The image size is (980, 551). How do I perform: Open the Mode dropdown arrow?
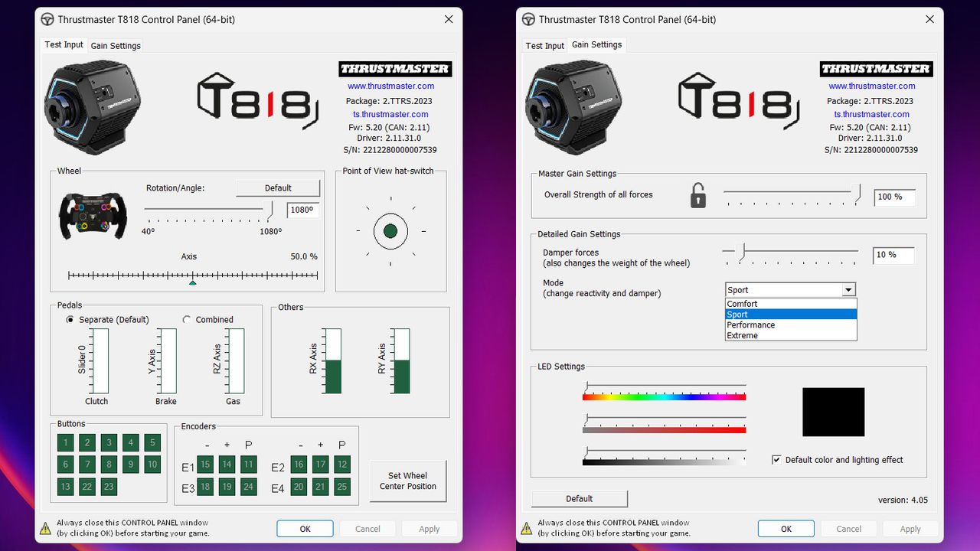coord(848,290)
